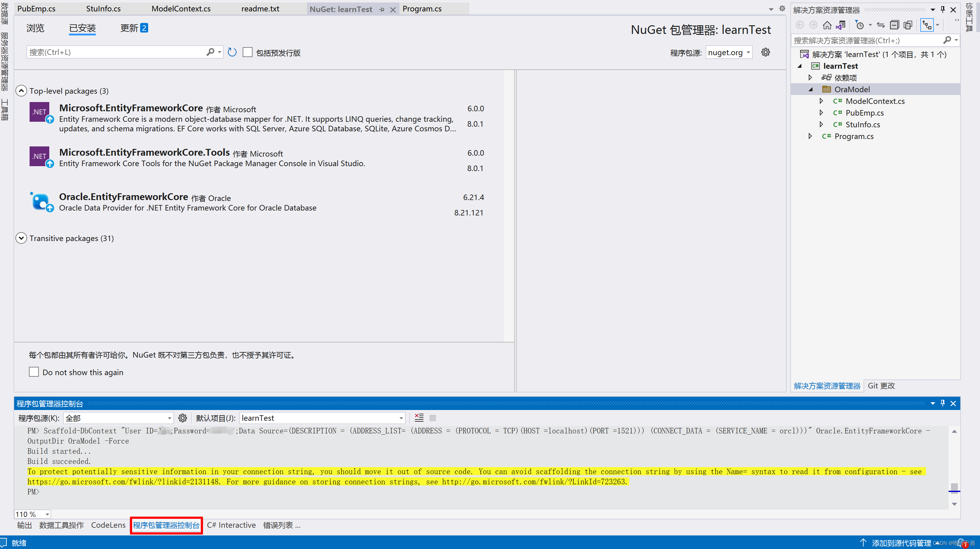Enable the 包括预发行版 checkbox
This screenshot has height=549, width=980.
coord(248,52)
